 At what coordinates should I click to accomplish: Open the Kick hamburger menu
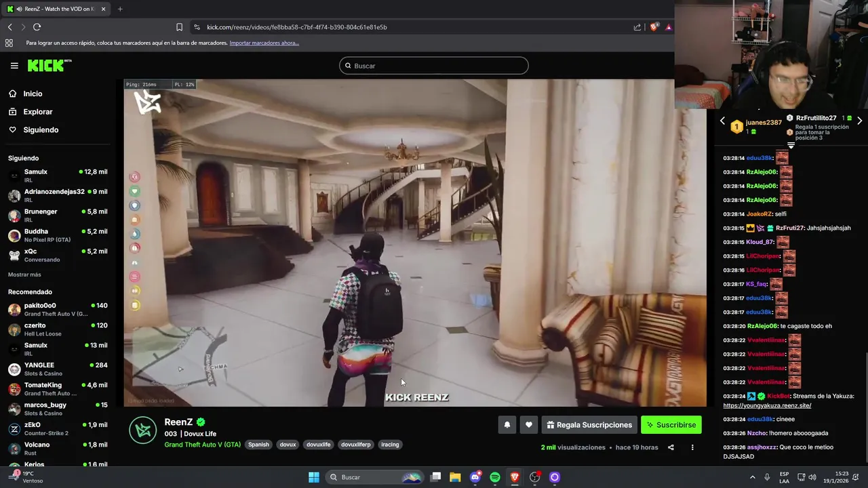pyautogui.click(x=14, y=66)
